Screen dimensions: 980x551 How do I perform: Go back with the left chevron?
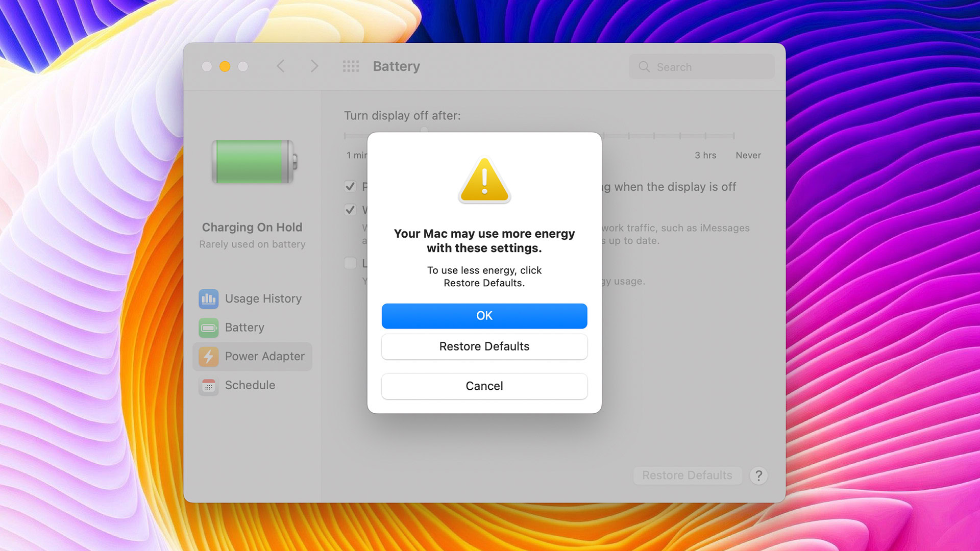click(x=281, y=66)
